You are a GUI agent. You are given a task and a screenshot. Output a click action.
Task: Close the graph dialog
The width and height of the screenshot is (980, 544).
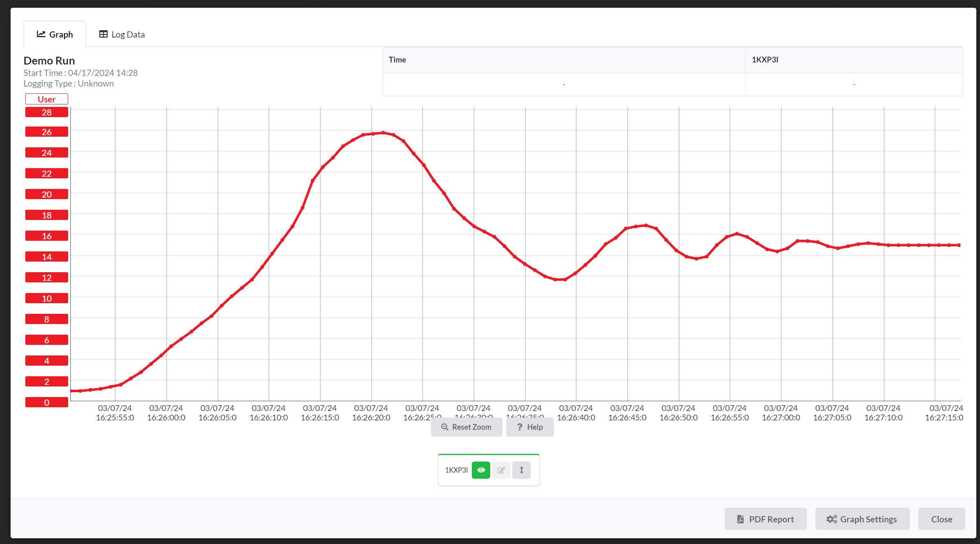click(941, 519)
